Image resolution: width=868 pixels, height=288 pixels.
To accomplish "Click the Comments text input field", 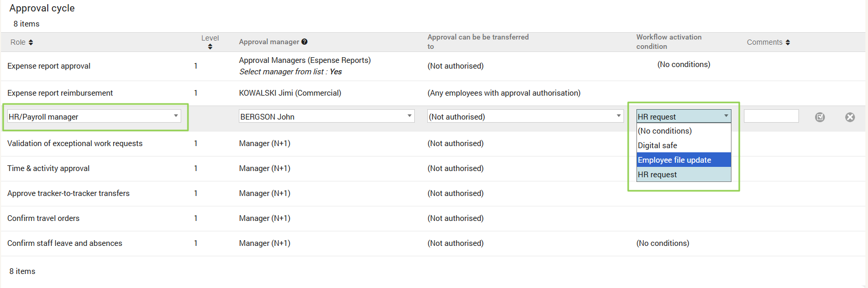I will [x=771, y=116].
